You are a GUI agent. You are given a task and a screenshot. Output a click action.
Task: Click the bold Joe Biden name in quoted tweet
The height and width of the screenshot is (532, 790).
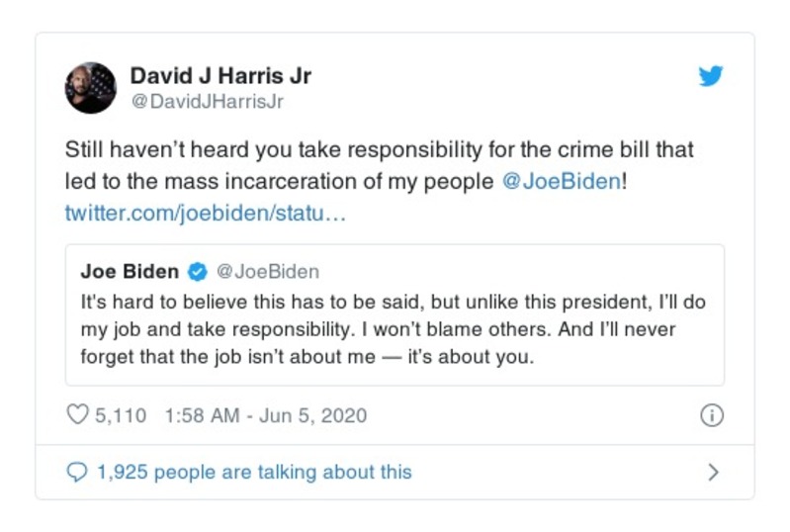coord(132,272)
